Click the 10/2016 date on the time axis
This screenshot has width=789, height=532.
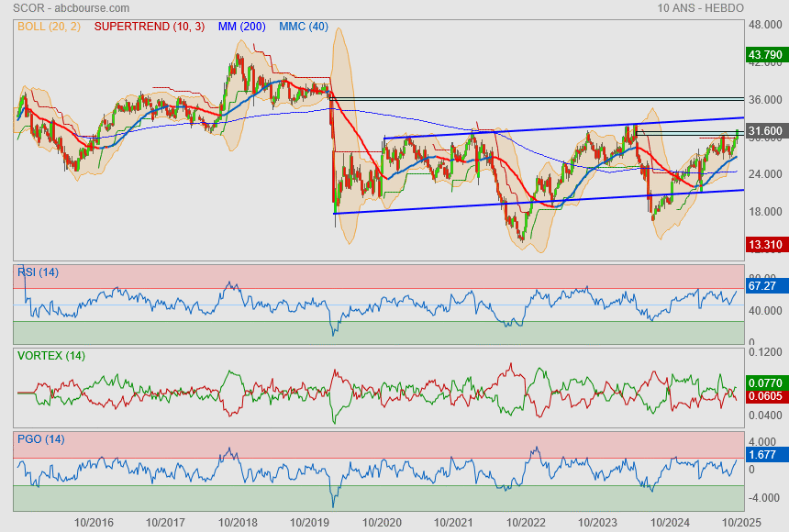pos(94,522)
